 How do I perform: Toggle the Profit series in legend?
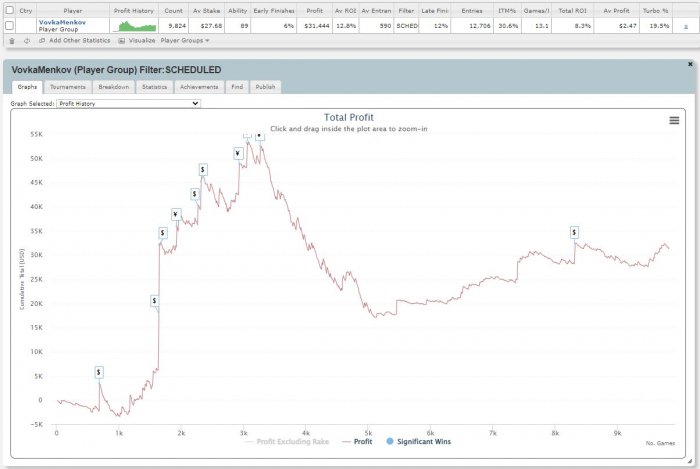tap(357, 441)
